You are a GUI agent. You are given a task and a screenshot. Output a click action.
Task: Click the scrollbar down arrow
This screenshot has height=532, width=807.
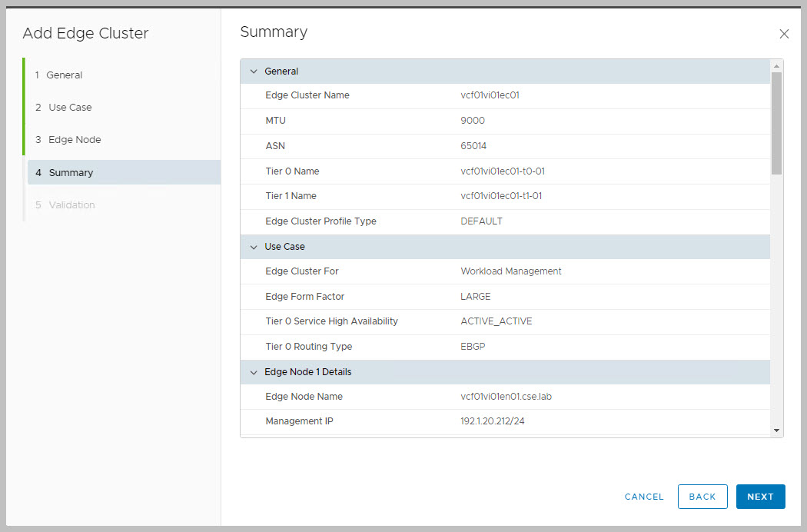coord(776,431)
